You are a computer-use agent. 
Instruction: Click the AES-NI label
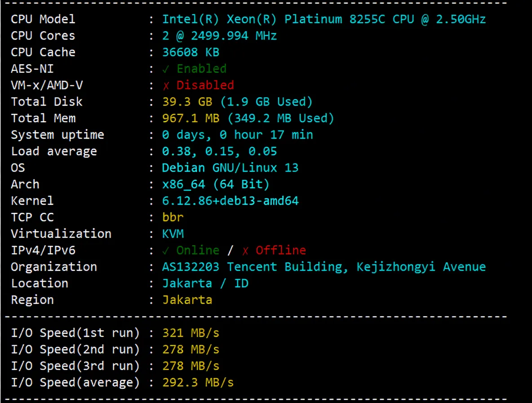pyautogui.click(x=32, y=69)
